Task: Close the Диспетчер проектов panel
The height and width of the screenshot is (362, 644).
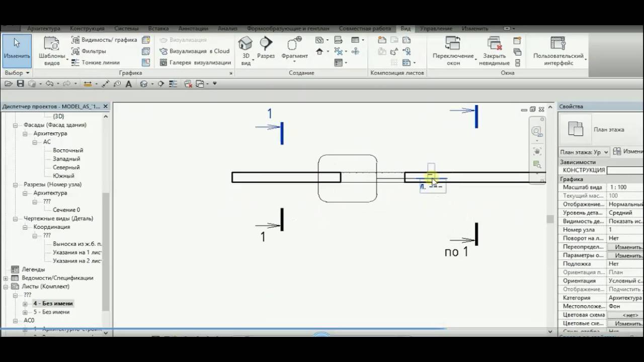Action: [106, 107]
